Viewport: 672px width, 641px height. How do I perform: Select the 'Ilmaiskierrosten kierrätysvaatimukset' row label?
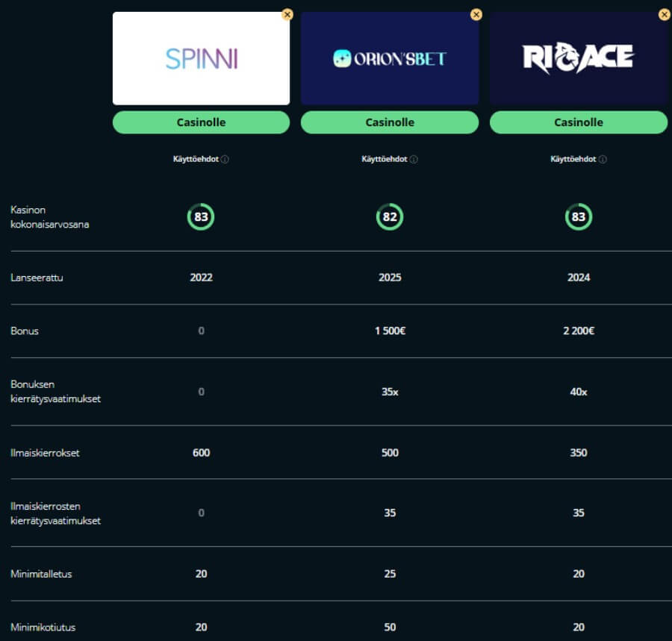pos(56,513)
